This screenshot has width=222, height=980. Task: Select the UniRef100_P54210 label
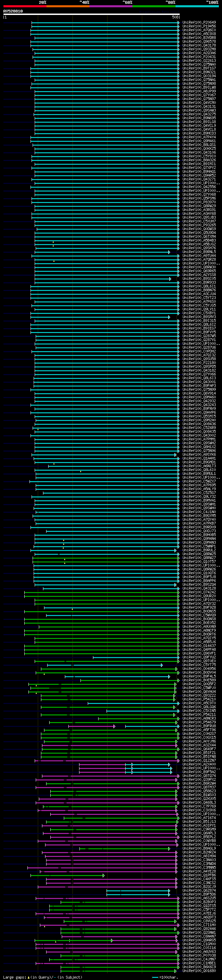click(199, 699)
